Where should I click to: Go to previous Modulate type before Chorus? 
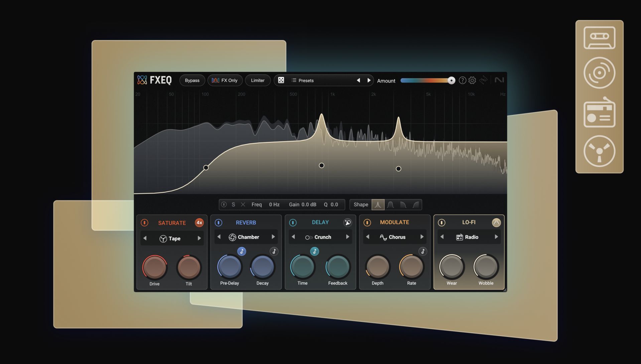pyautogui.click(x=368, y=237)
